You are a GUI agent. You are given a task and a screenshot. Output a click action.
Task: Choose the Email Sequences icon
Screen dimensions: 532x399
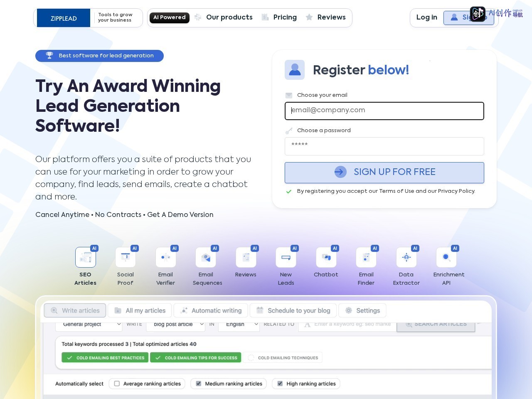click(206, 257)
